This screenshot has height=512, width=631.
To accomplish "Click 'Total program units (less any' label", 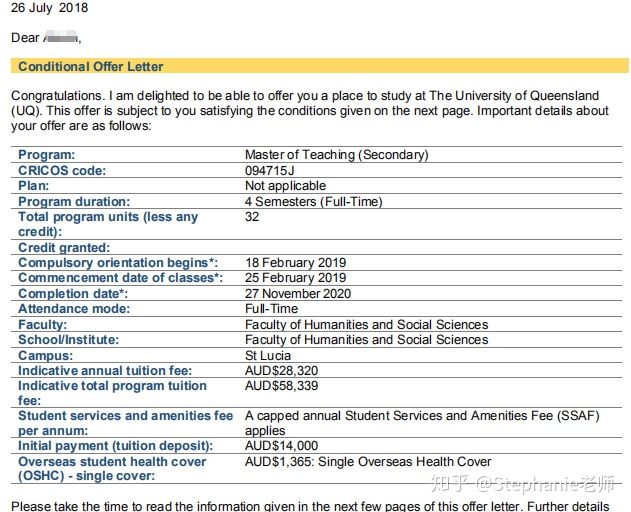I will click(x=108, y=217).
